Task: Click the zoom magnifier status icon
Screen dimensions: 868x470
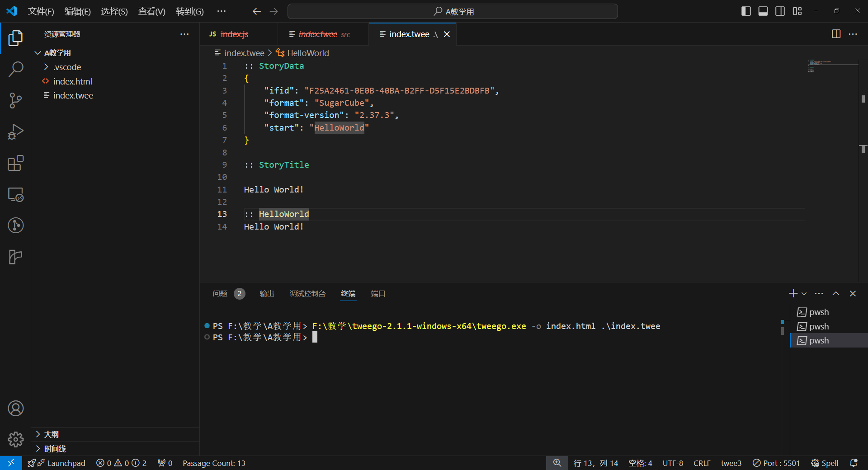Action: [557, 463]
